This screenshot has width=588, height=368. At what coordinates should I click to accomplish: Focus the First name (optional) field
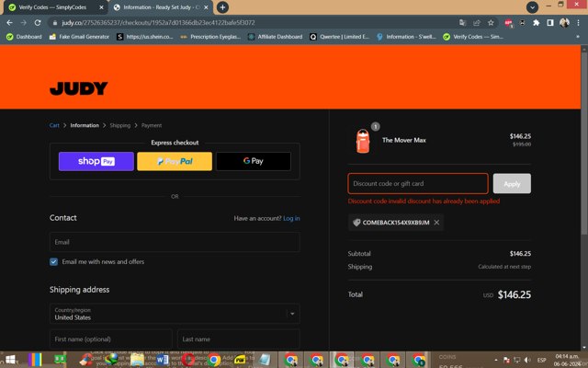[110, 339]
